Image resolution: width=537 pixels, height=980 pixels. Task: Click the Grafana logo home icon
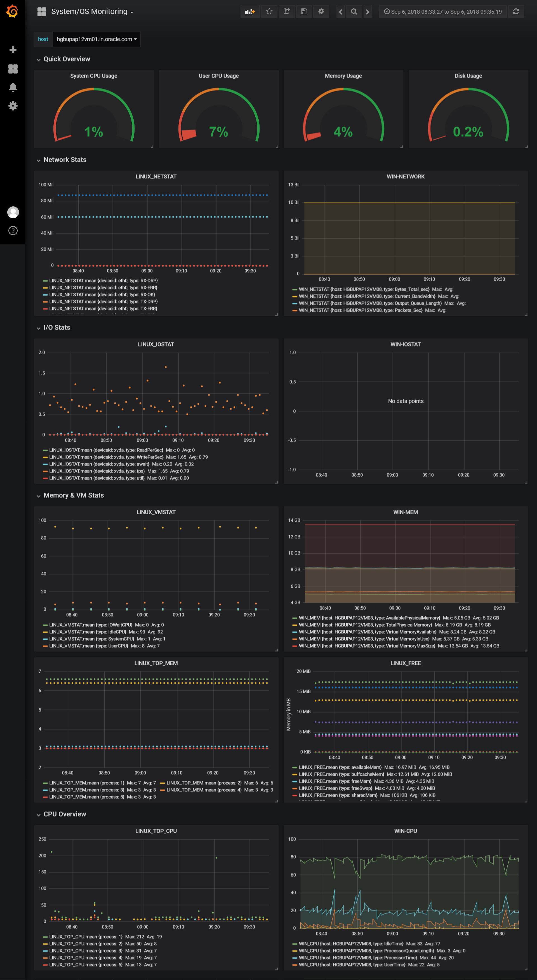[12, 11]
